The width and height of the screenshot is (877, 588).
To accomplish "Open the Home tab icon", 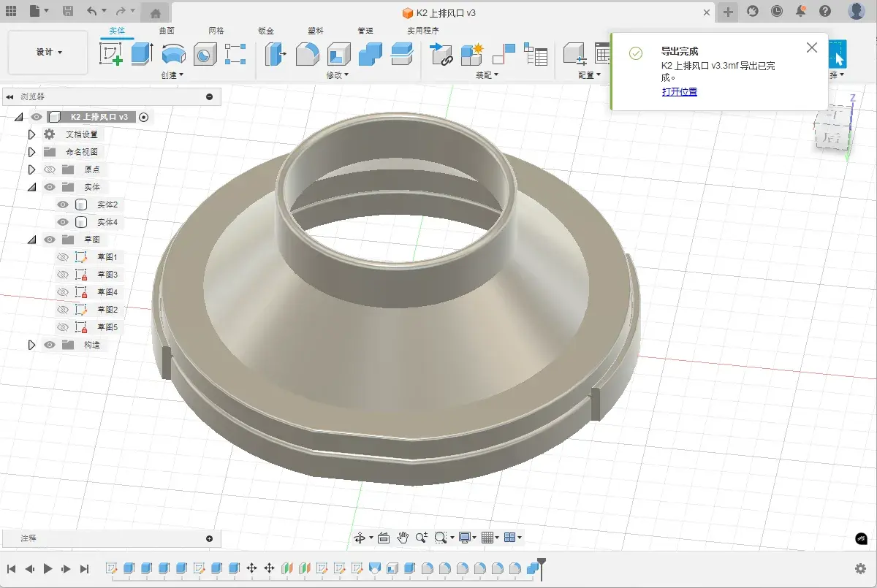I will pos(156,12).
